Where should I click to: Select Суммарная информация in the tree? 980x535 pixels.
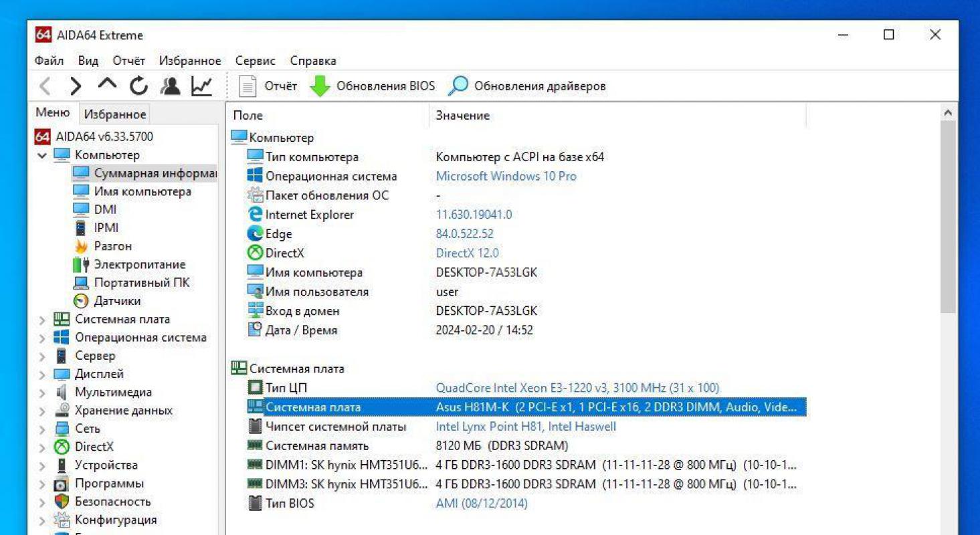144,173
